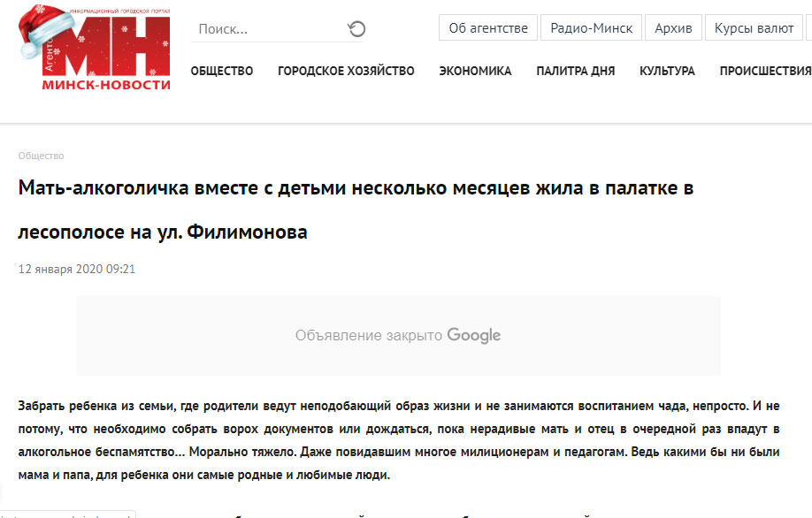
Task: Choose ПАЛИТРА ДНЯ from the navigation
Action: pyautogui.click(x=575, y=71)
